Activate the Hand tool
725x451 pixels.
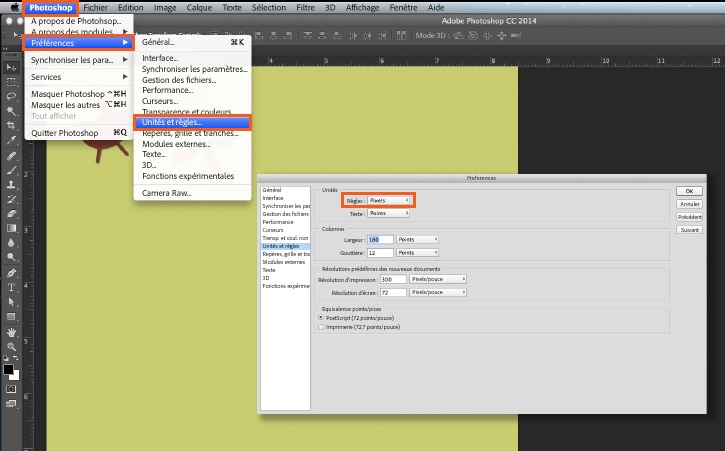point(11,332)
